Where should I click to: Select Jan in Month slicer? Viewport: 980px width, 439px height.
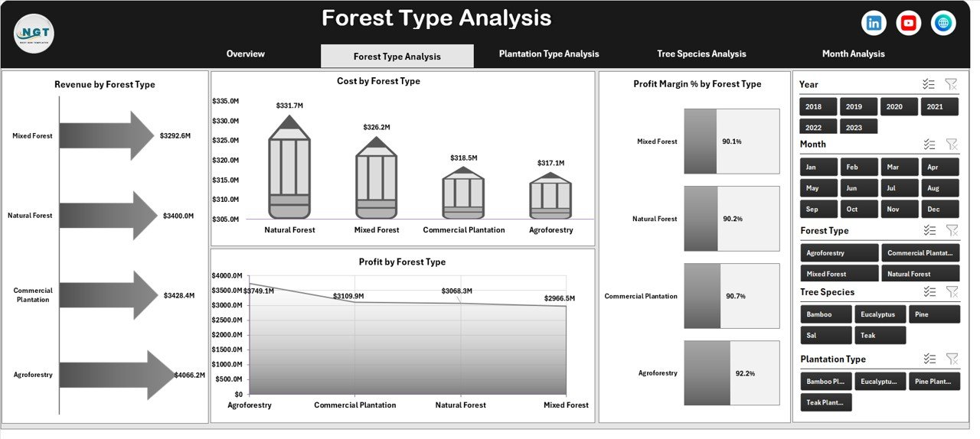pyautogui.click(x=818, y=167)
